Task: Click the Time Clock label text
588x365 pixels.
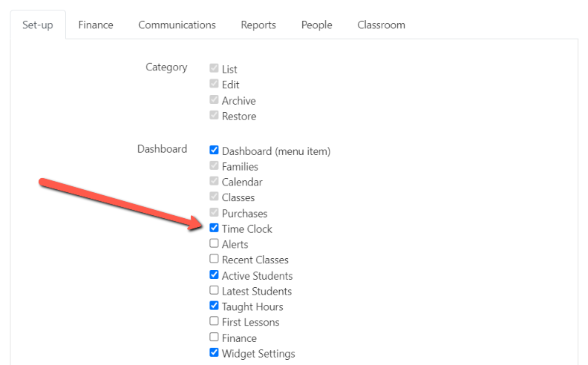Action: [x=246, y=229]
